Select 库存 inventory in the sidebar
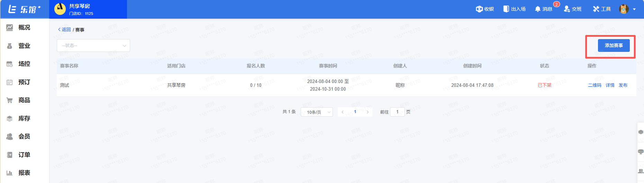Image resolution: width=644 pixels, height=183 pixels. pos(24,119)
